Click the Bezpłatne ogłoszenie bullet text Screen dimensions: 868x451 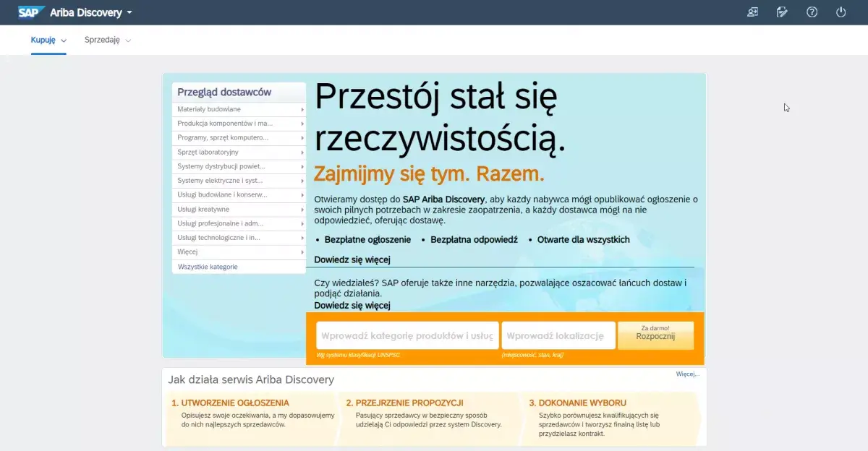coord(367,239)
